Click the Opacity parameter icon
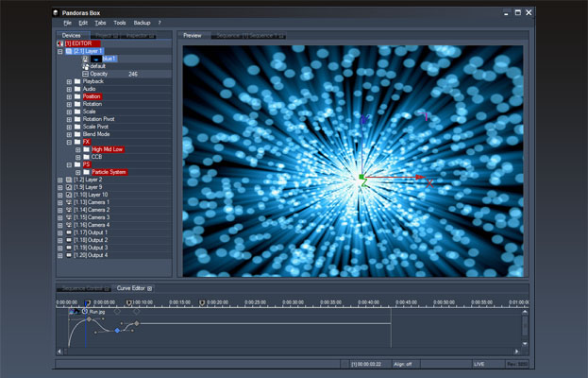 point(85,74)
